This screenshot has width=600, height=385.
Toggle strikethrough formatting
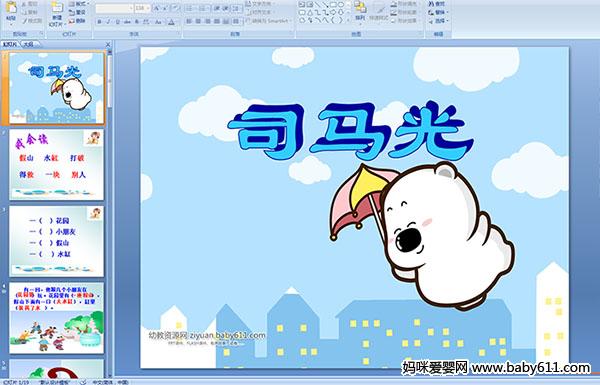click(x=127, y=22)
